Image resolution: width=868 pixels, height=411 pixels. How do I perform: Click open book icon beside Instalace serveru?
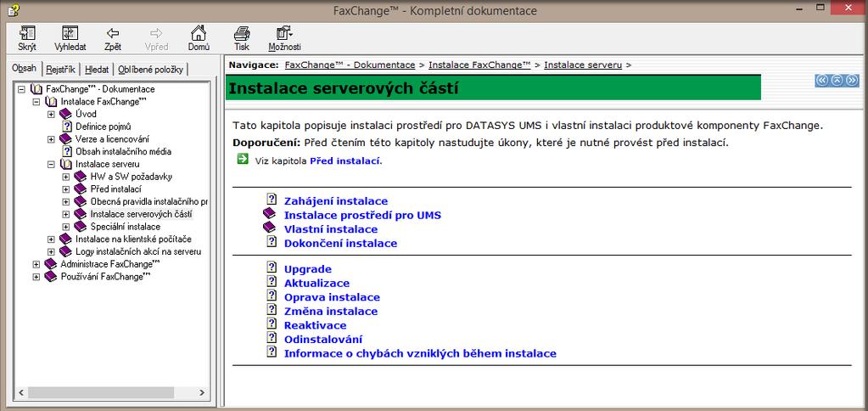coord(66,164)
